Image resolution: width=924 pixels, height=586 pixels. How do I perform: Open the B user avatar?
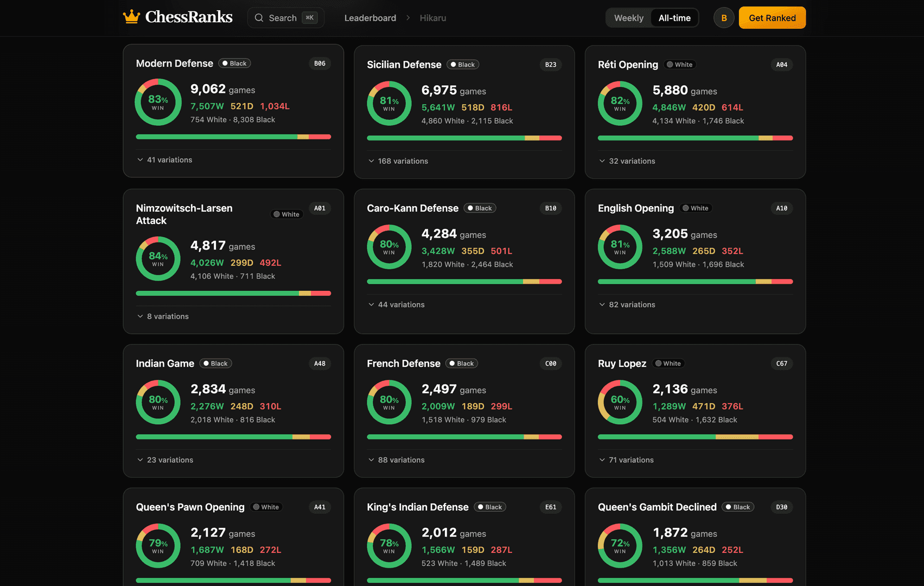pyautogui.click(x=724, y=18)
